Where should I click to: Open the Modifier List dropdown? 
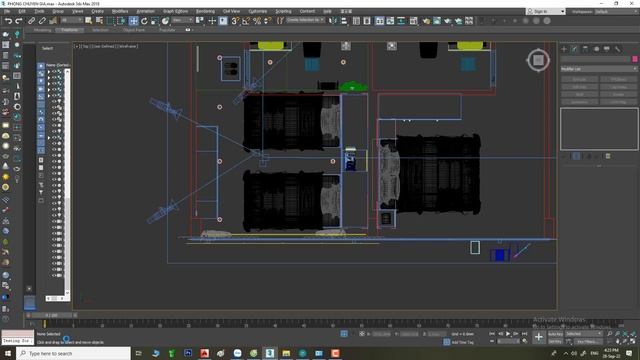tap(598, 69)
